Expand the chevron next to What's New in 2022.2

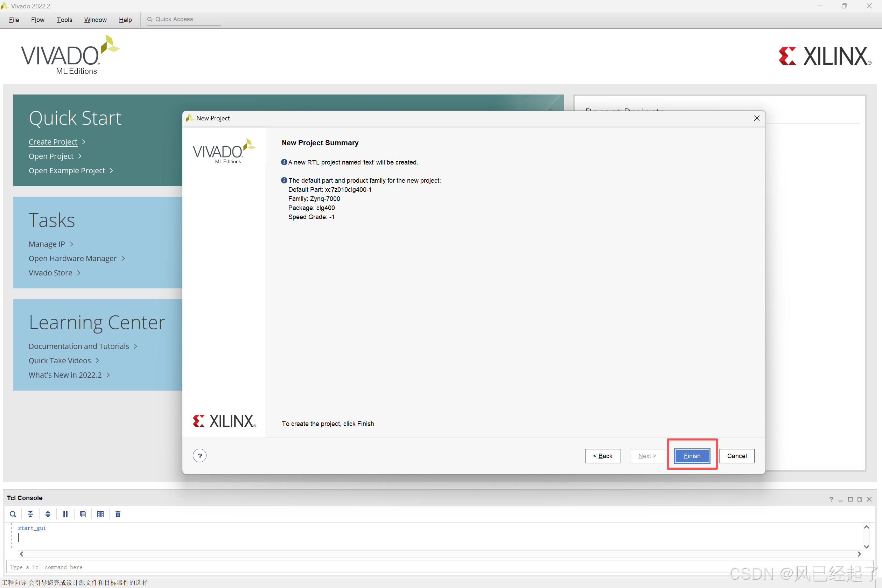coord(108,374)
